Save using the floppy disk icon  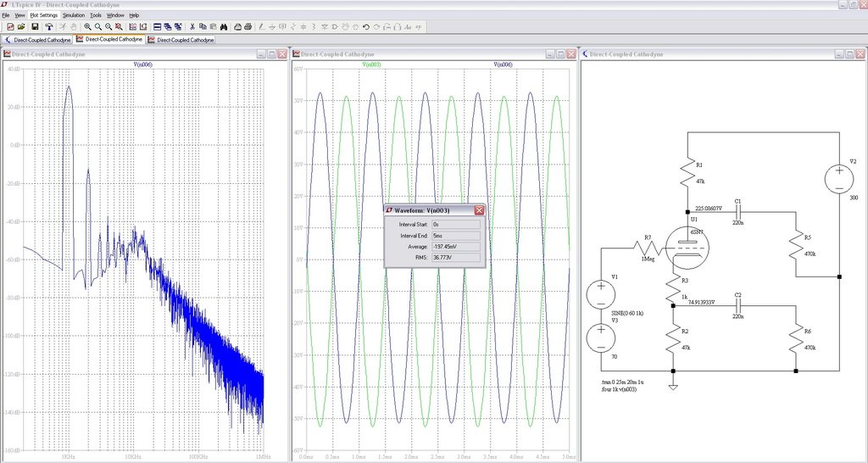[35, 27]
